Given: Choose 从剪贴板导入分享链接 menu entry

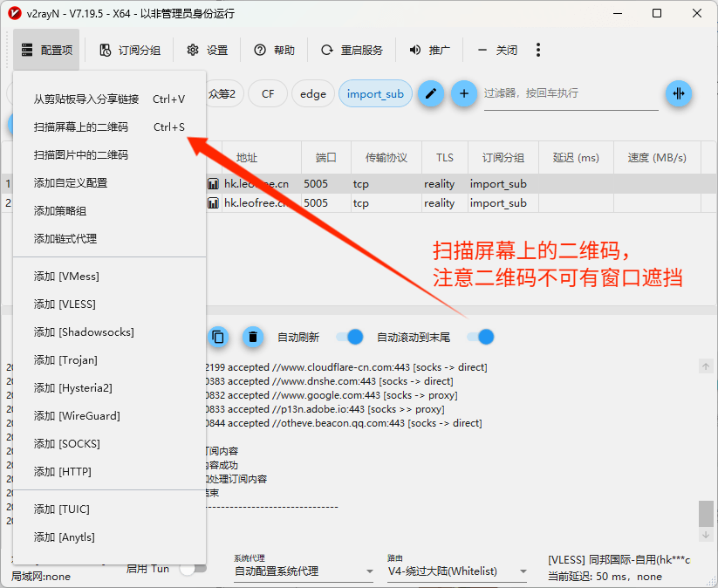Looking at the screenshot, I should 109,99.
